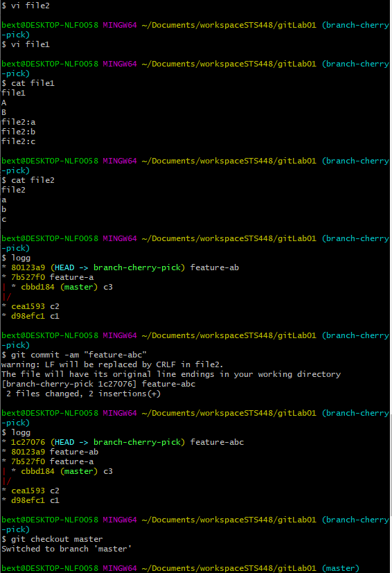Click hash 80123a9 on the HEAD line
This screenshot has height=573, width=392.
(28, 267)
